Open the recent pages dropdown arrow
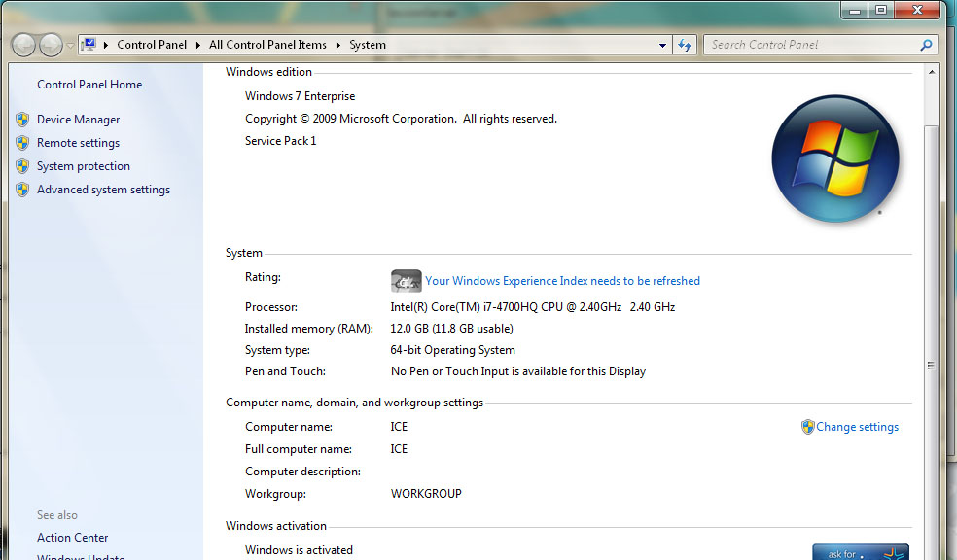Screen dimensions: 957x560 (70, 45)
